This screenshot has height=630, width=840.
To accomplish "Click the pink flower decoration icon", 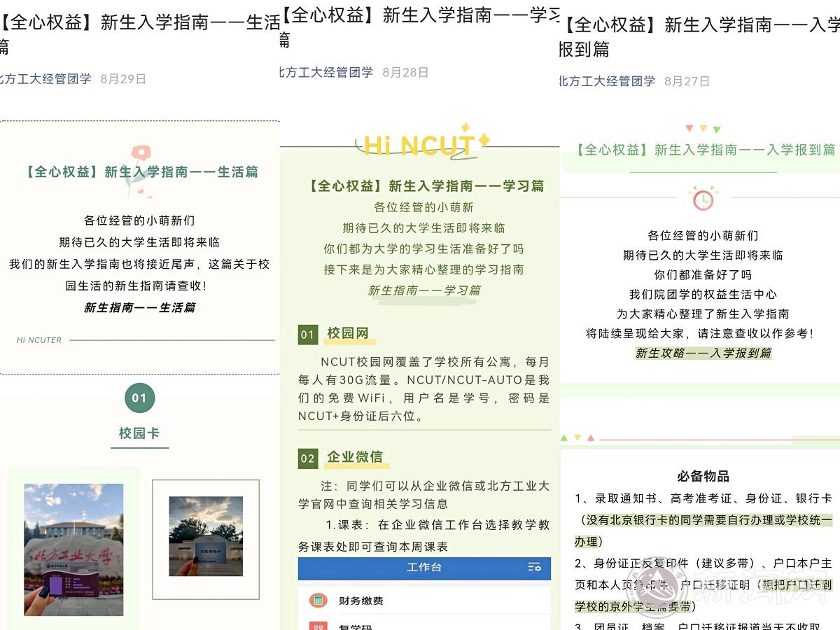I will [x=141, y=154].
